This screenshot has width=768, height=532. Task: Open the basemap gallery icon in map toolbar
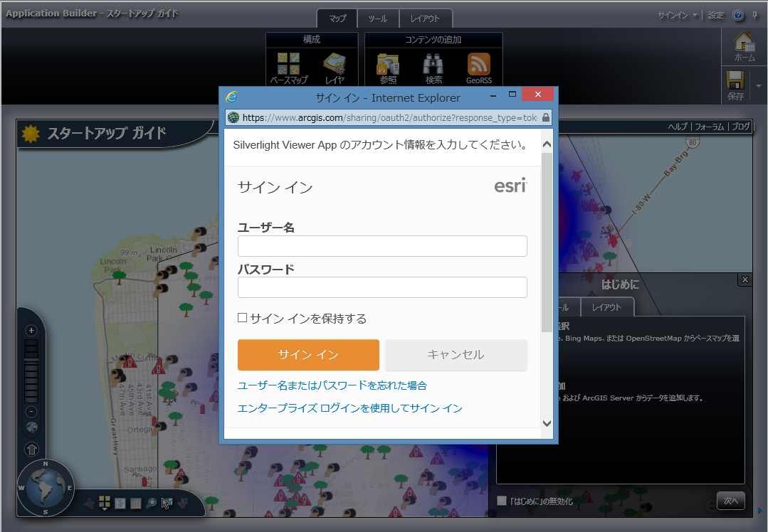(105, 503)
